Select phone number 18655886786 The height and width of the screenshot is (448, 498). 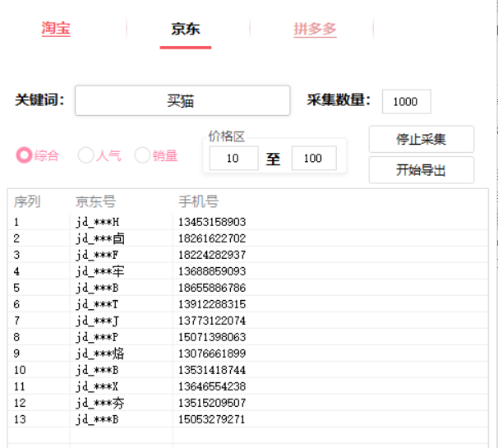click(212, 288)
